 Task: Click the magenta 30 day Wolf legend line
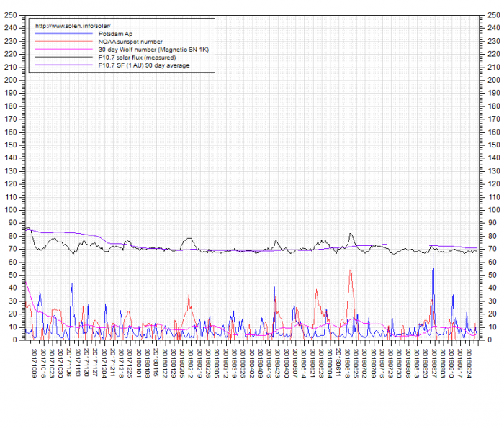click(x=65, y=50)
